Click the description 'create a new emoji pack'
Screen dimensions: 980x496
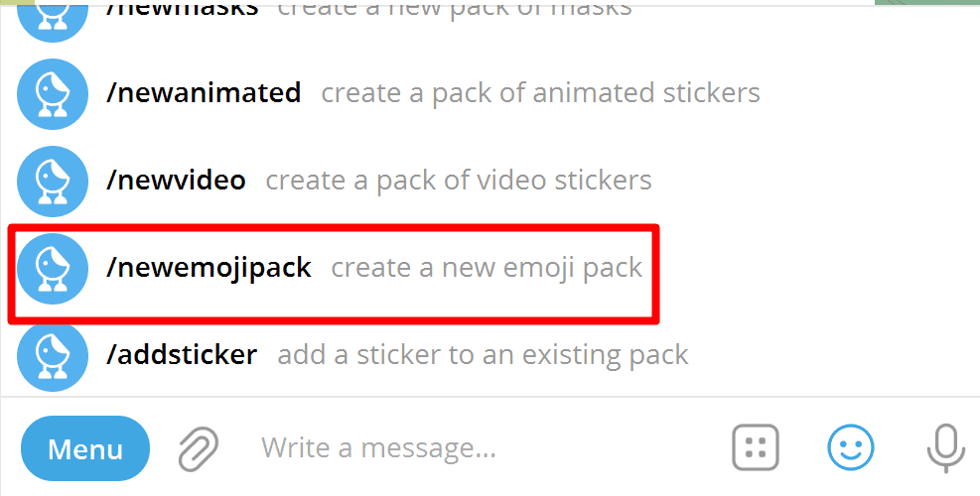[487, 268]
